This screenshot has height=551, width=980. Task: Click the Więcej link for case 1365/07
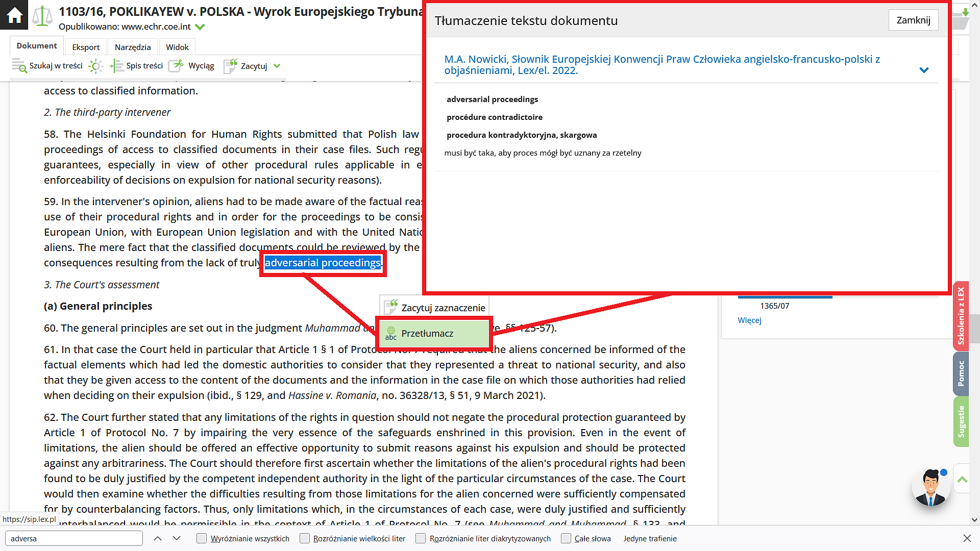coord(748,319)
